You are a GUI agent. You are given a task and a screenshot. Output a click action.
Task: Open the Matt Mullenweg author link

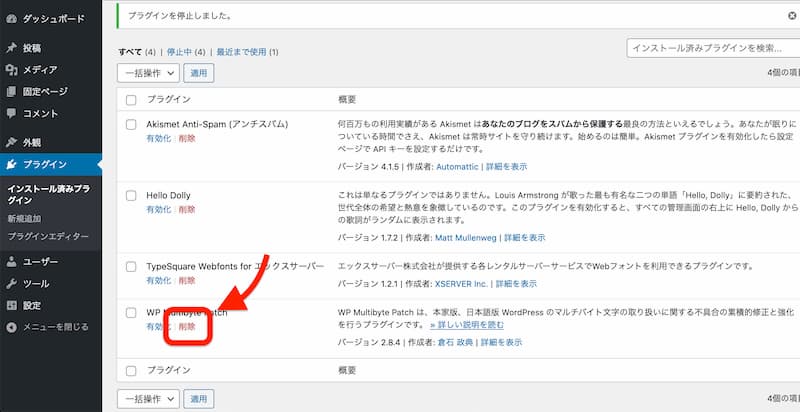pos(466,238)
